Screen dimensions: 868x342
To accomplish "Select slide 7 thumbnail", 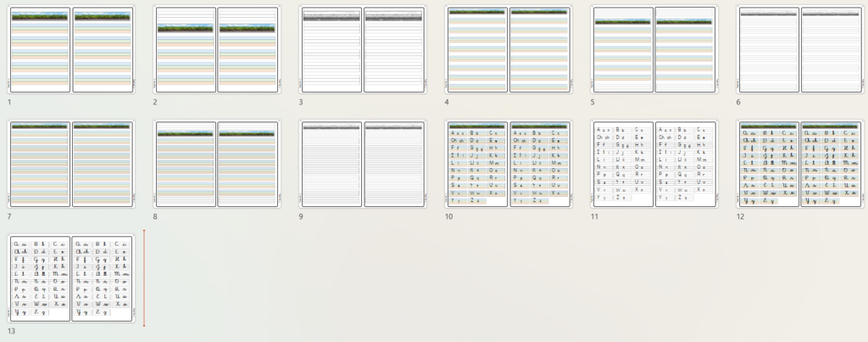I will click(x=71, y=164).
